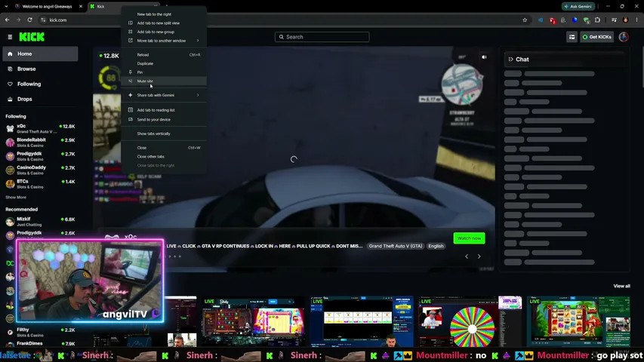Bookmark this page with star icon
The image size is (644, 362).
[525, 20]
